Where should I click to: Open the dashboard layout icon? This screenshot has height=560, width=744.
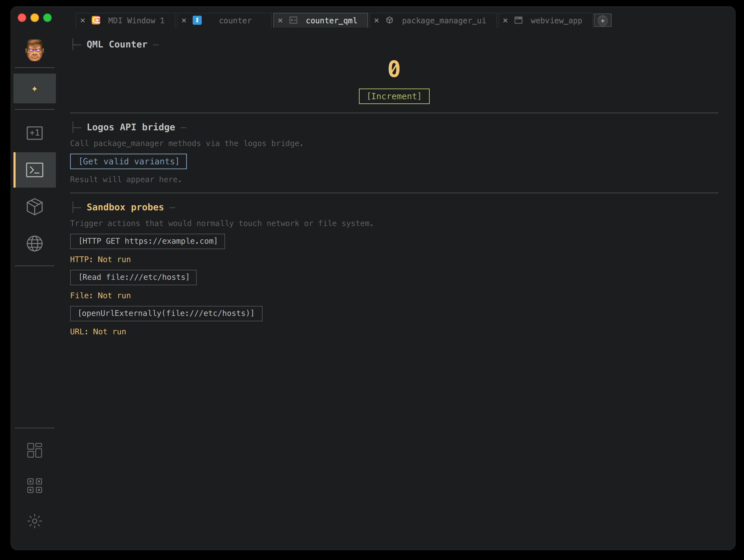coord(34,450)
